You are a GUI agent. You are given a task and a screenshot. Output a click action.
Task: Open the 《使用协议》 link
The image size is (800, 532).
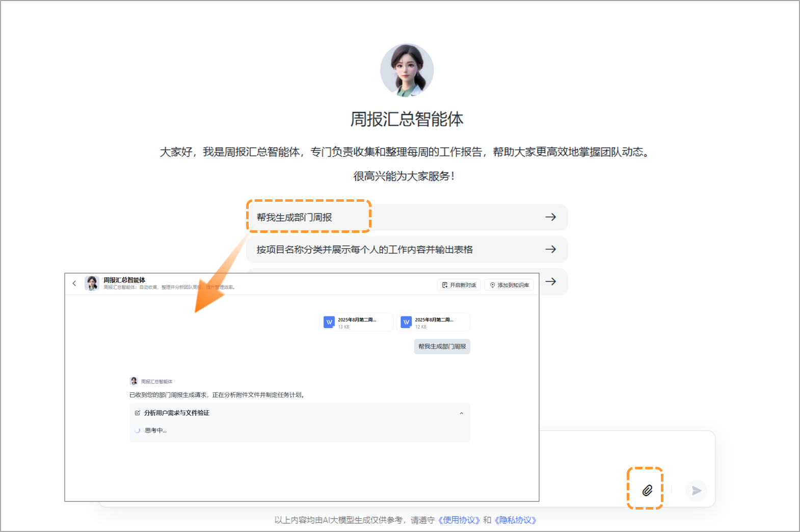(x=459, y=520)
